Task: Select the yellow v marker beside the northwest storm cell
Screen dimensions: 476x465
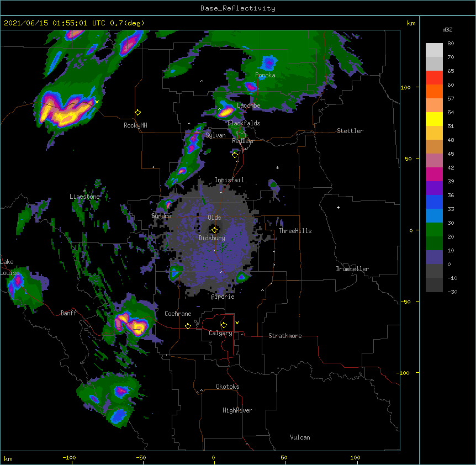Action: [97, 102]
